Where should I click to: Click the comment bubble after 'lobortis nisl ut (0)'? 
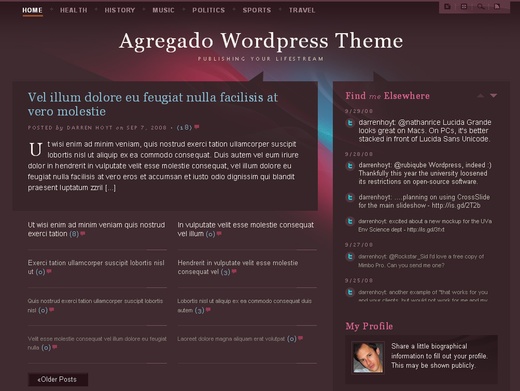tap(49, 271)
